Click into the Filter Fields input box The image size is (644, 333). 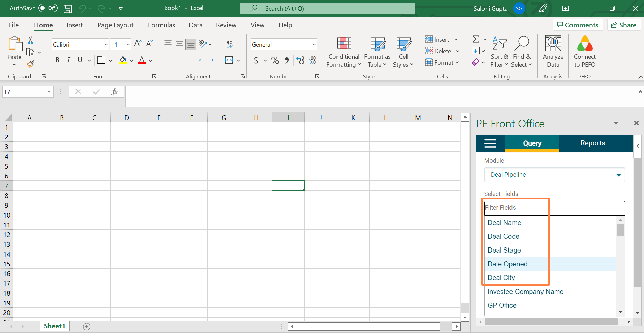coord(554,208)
